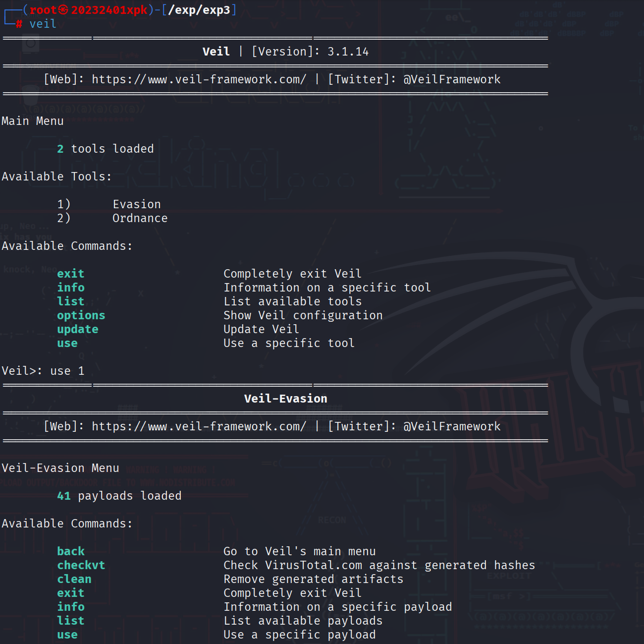Click the 'update' command
Image resolution: width=644 pixels, height=644 pixels.
point(78,329)
